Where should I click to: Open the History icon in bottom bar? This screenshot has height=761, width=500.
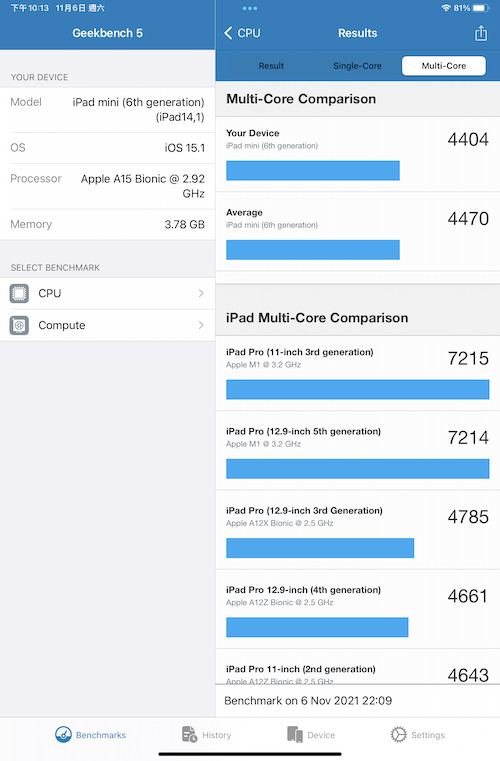click(x=189, y=734)
